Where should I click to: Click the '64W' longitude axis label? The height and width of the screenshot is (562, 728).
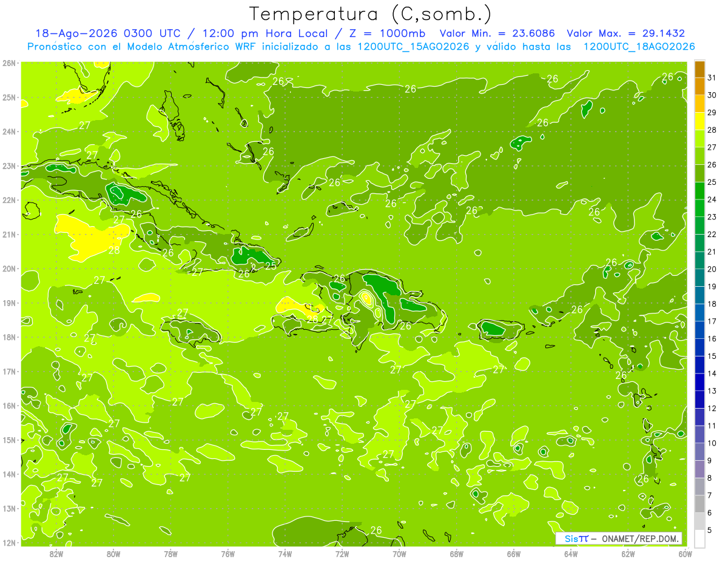tap(570, 554)
